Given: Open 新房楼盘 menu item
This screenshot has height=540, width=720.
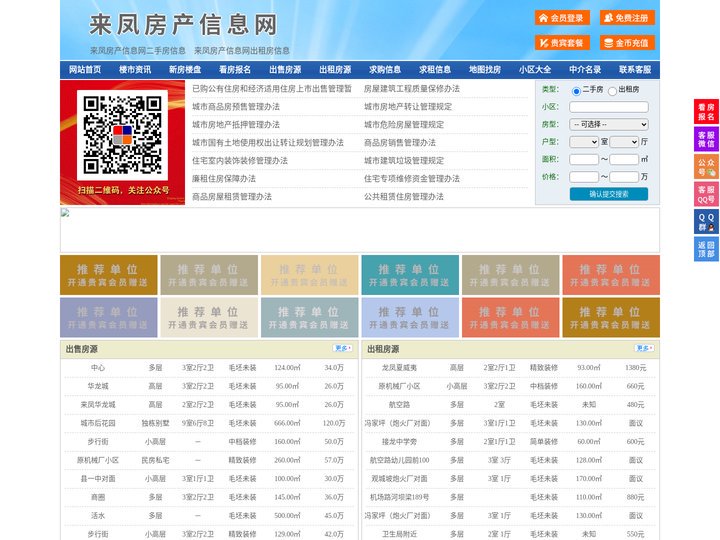Looking at the screenshot, I should coord(185,70).
